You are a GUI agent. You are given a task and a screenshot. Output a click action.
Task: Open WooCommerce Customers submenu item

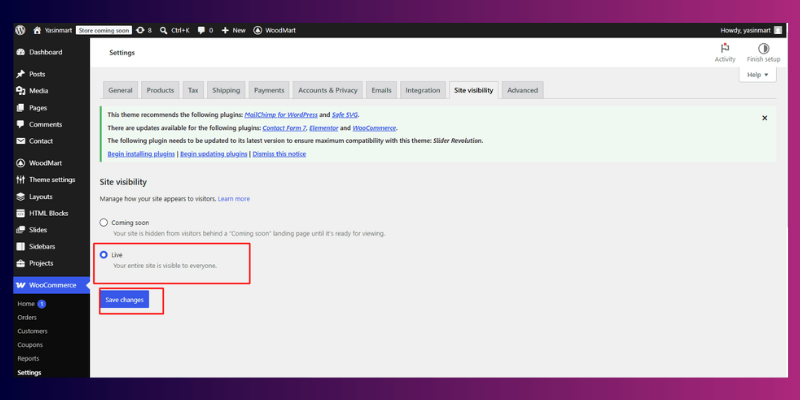click(32, 331)
